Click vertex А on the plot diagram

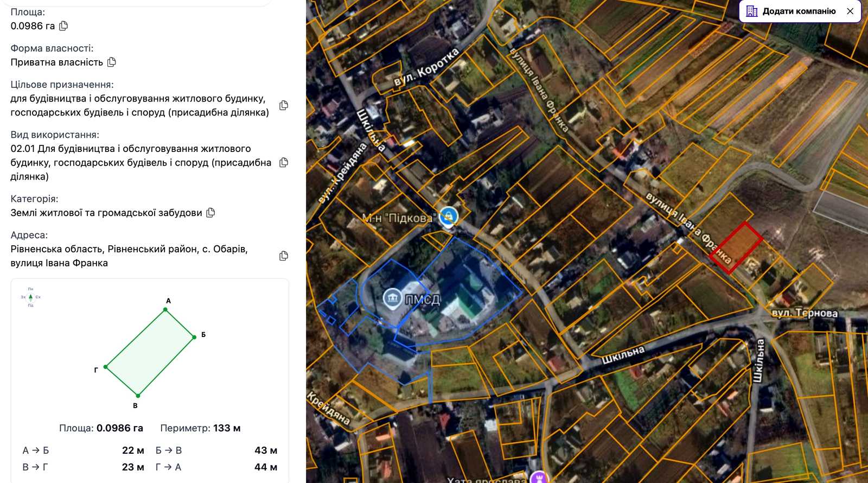click(x=165, y=310)
